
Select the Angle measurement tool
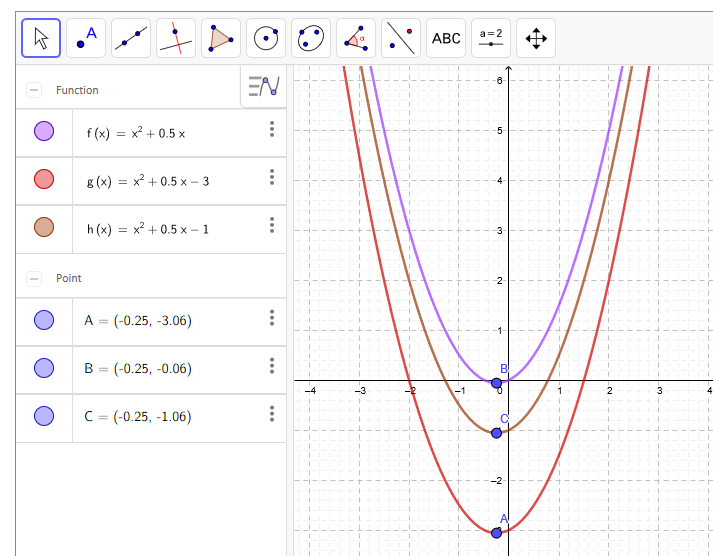[356, 39]
